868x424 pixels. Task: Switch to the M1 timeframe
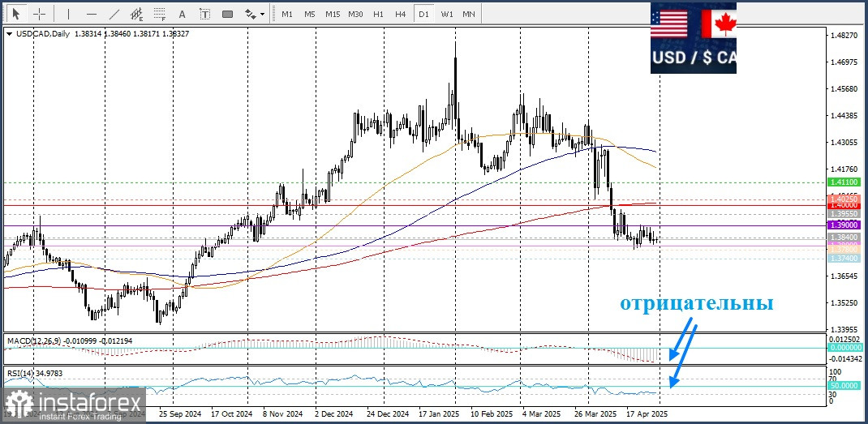point(287,14)
